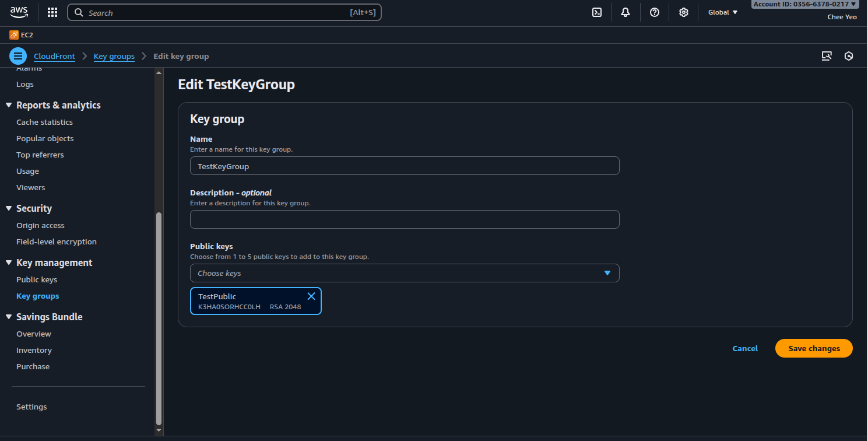Image resolution: width=868 pixels, height=441 pixels.
Task: Open the notifications bell
Action: tap(625, 12)
